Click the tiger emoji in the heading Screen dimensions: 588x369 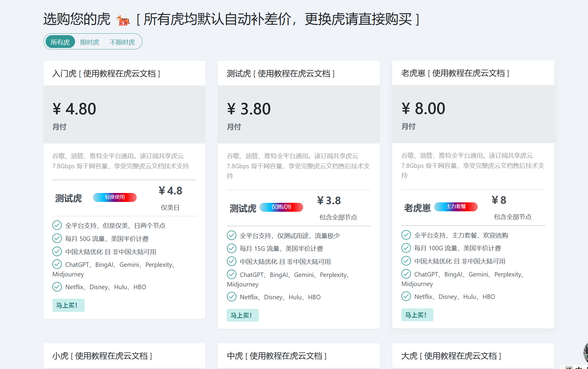click(123, 20)
